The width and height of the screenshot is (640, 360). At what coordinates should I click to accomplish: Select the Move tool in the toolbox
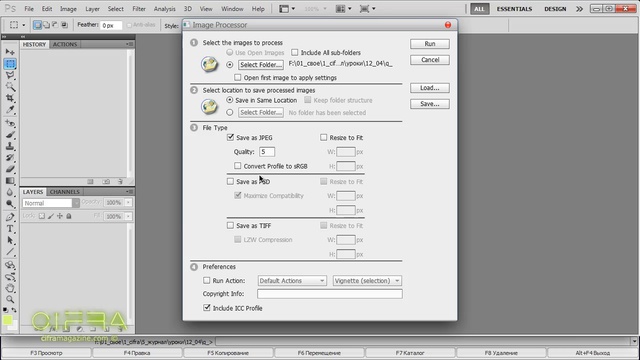(x=10, y=52)
